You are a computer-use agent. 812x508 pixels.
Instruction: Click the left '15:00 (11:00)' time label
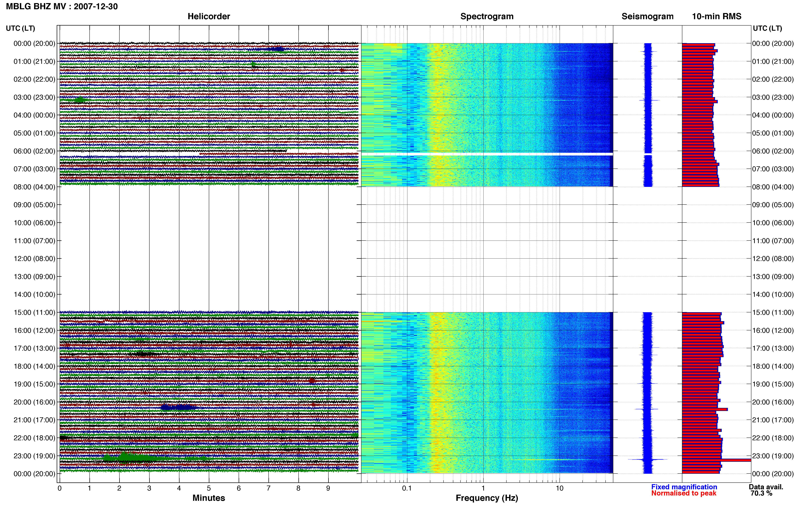click(34, 312)
